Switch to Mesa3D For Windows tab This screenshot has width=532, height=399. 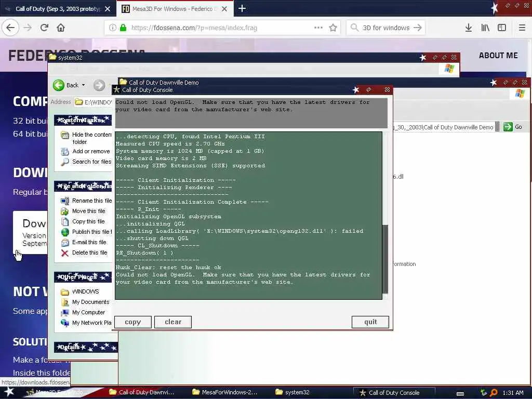[x=175, y=9]
